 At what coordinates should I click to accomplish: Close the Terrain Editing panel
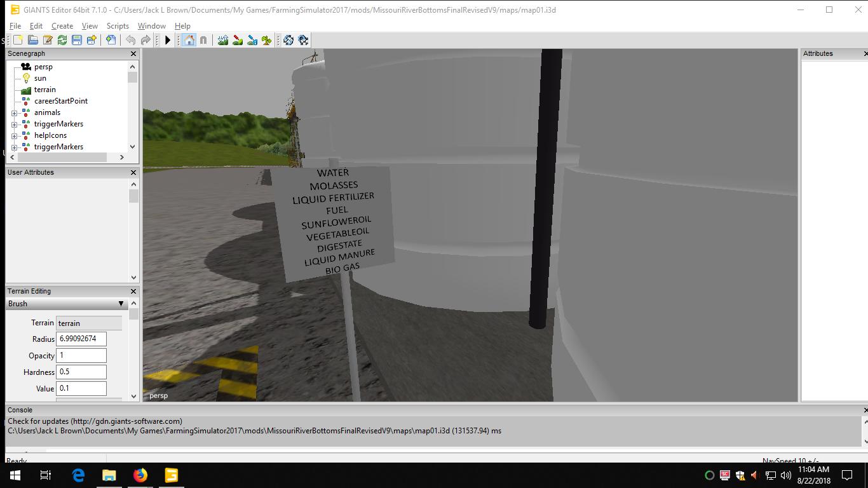133,291
